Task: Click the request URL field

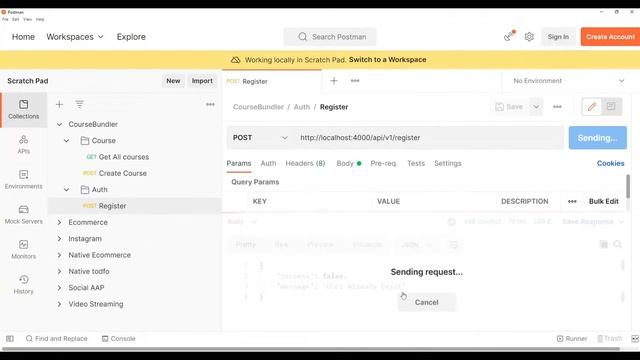Action: coord(429,138)
